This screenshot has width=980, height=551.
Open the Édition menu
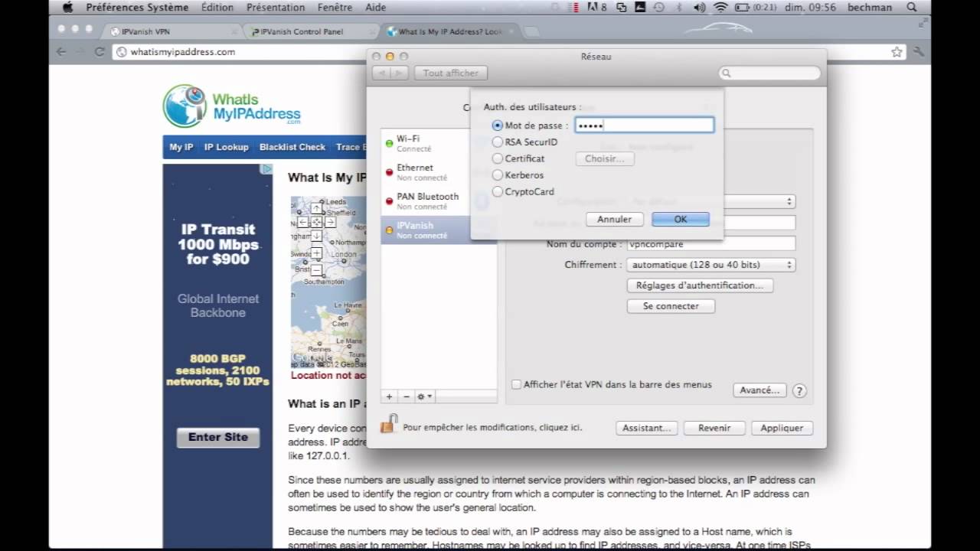(217, 8)
